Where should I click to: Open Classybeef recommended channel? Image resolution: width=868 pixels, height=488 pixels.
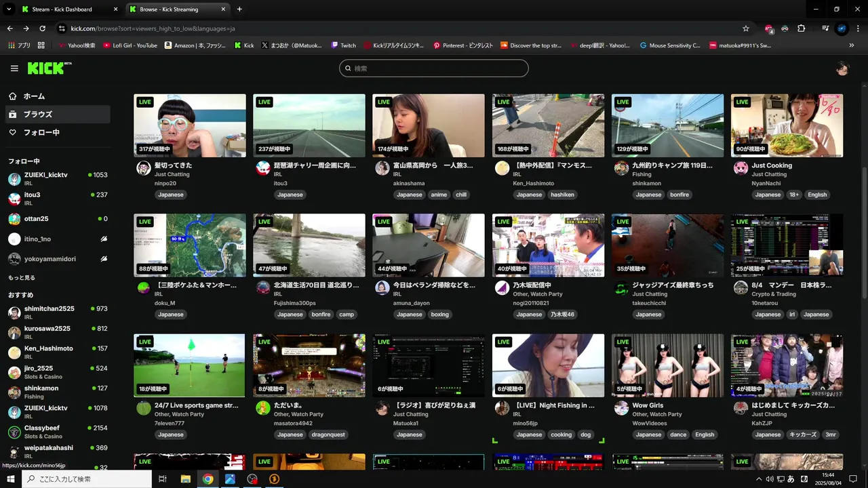pos(58,432)
